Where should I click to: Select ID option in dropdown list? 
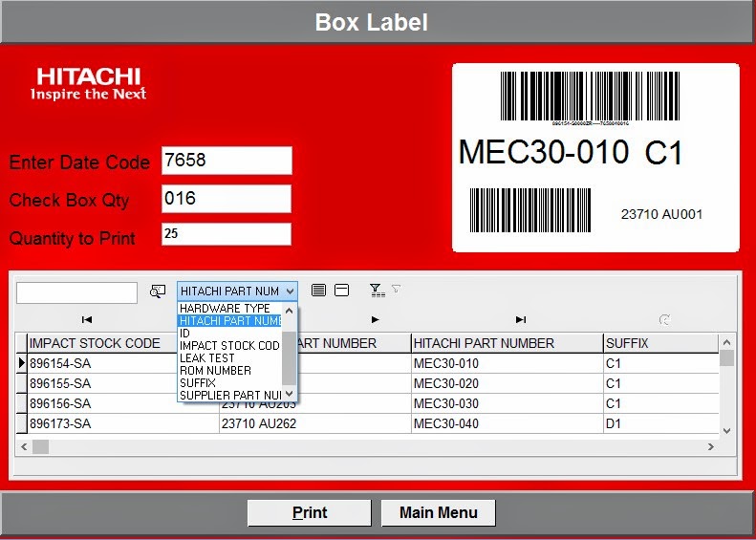tap(230, 334)
